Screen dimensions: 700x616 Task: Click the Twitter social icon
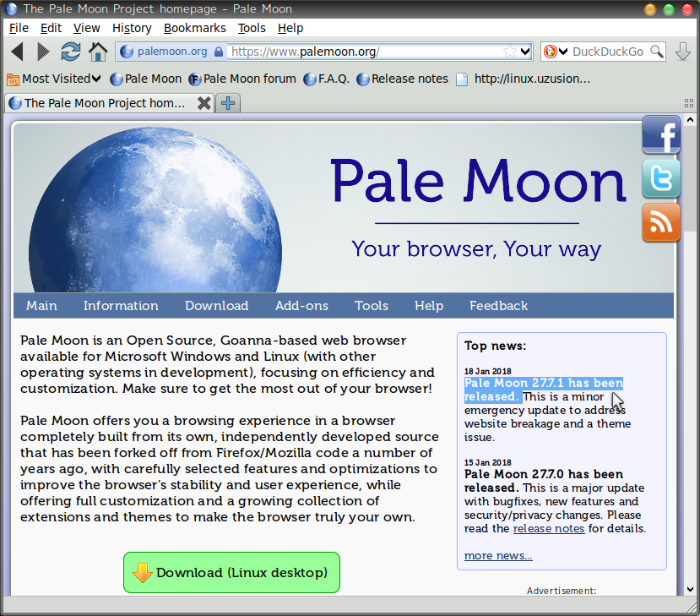point(661,178)
